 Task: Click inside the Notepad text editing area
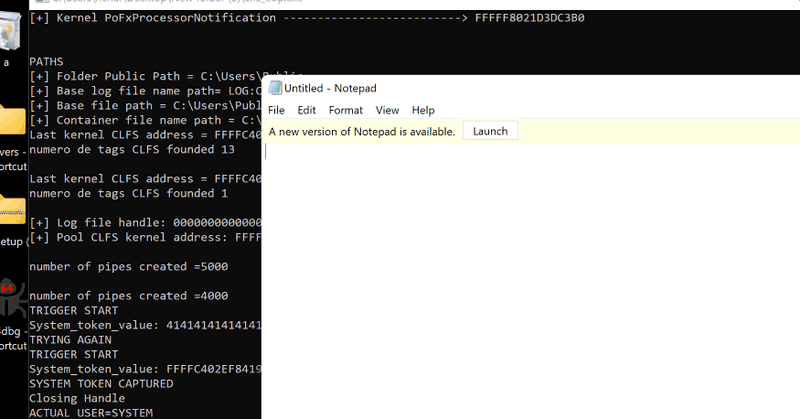point(531,281)
